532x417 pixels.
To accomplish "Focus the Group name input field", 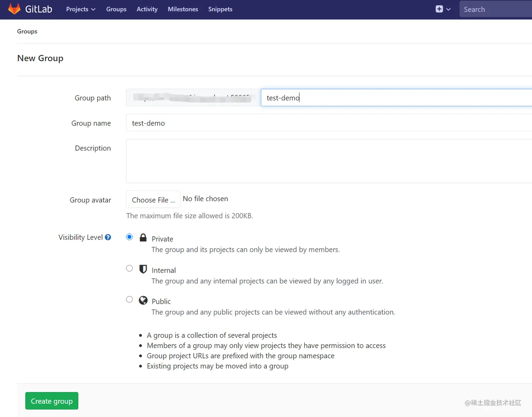I will coord(329,123).
